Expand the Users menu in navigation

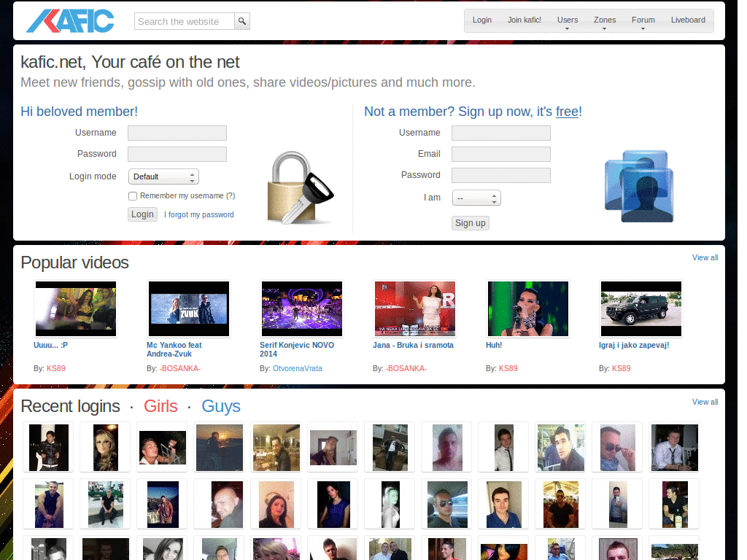click(568, 21)
